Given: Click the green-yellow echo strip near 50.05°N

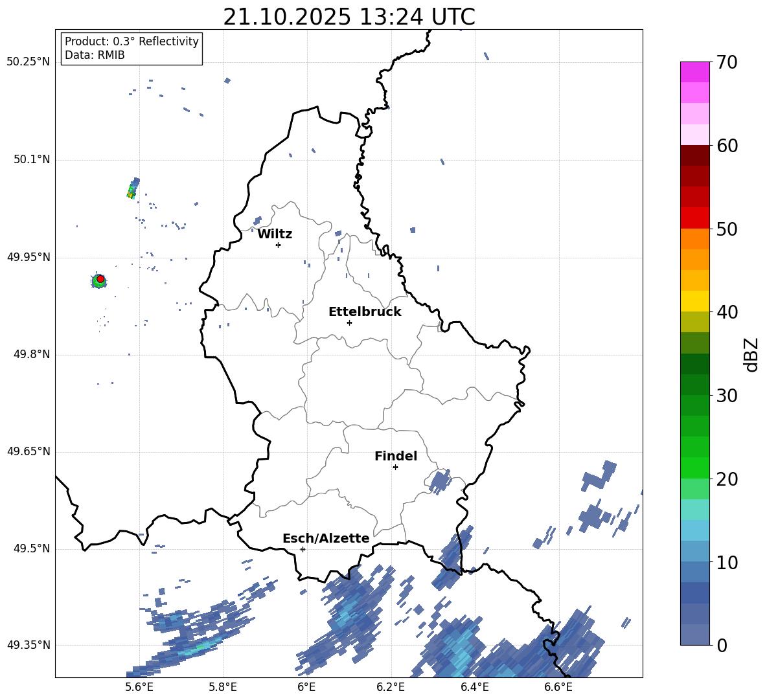Looking at the screenshot, I should click(x=133, y=188).
